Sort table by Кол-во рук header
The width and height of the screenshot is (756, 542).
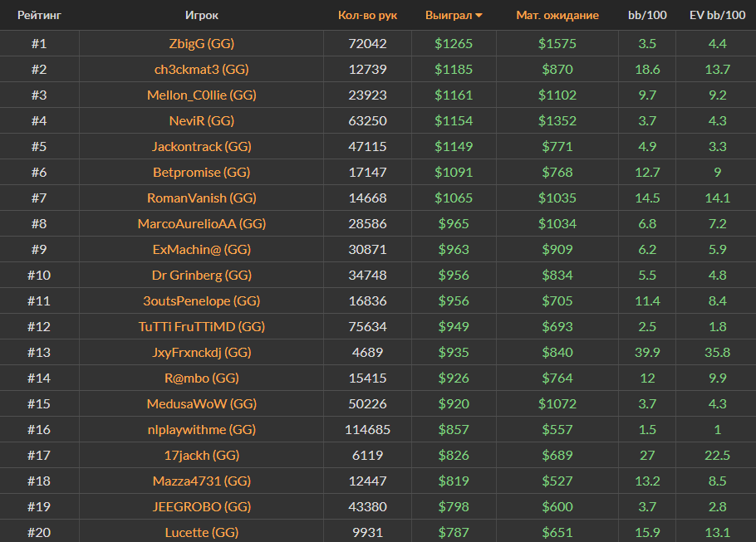[x=367, y=16]
